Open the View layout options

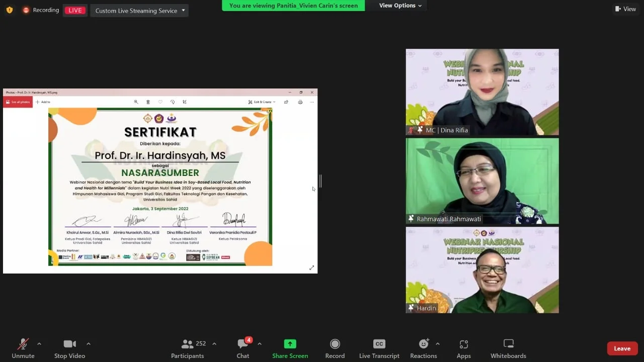click(625, 9)
